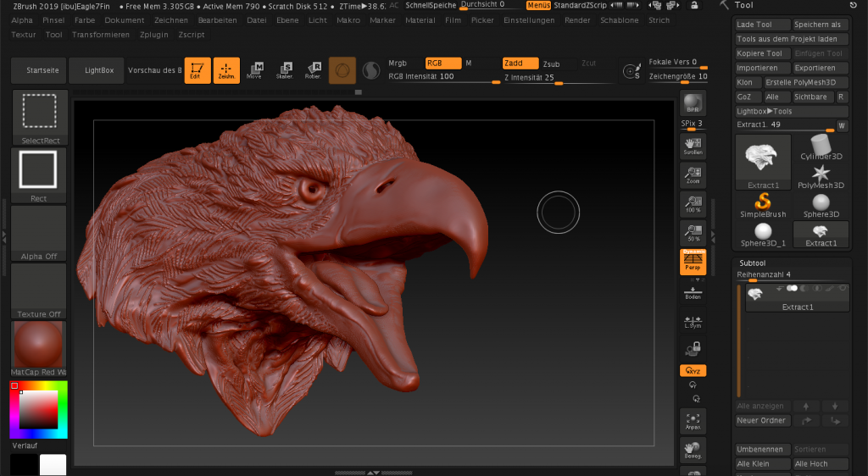Toggle the XYZ rotation mode
This screenshot has width=868, height=476.
[x=693, y=371]
